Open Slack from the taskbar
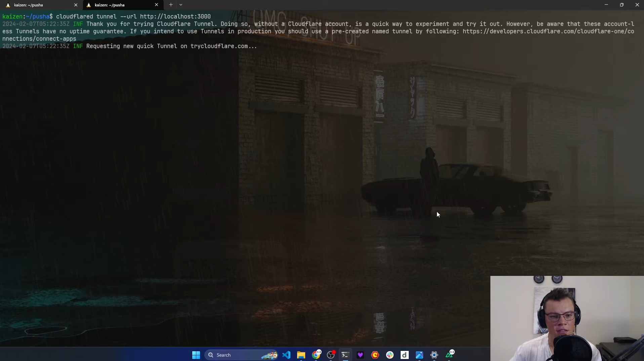Image resolution: width=644 pixels, height=361 pixels. (390, 355)
